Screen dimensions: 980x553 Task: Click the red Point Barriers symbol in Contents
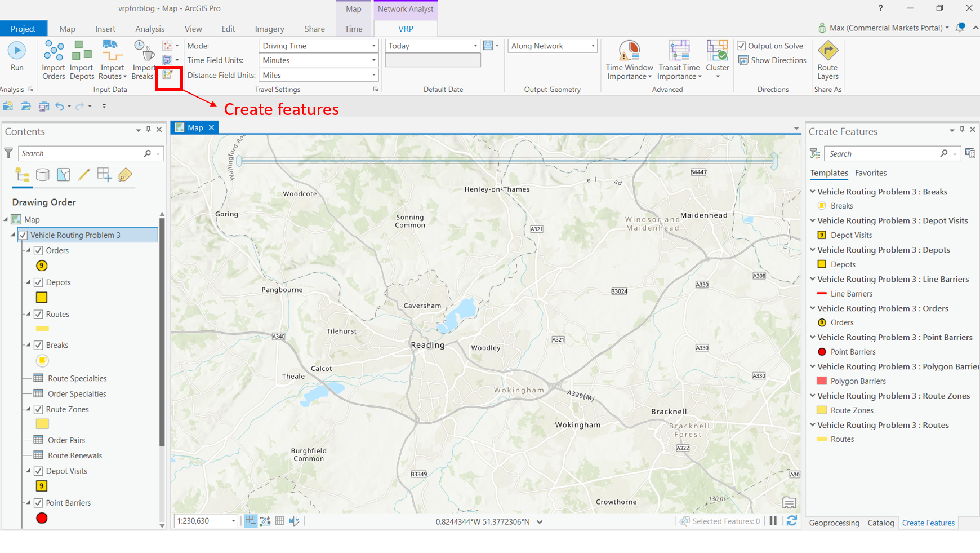click(42, 518)
